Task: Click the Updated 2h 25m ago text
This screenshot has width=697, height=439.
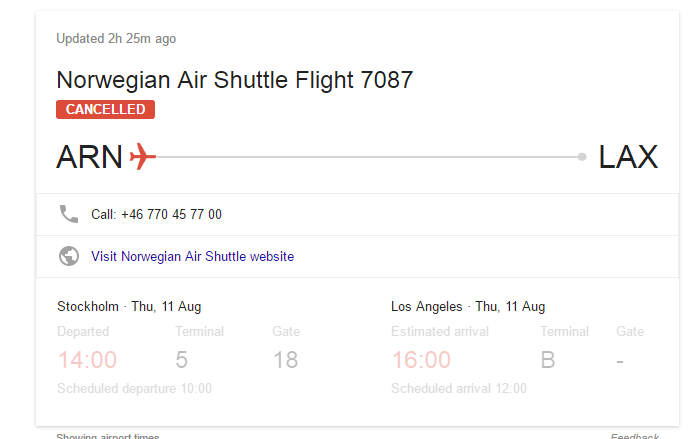Action: (x=116, y=39)
